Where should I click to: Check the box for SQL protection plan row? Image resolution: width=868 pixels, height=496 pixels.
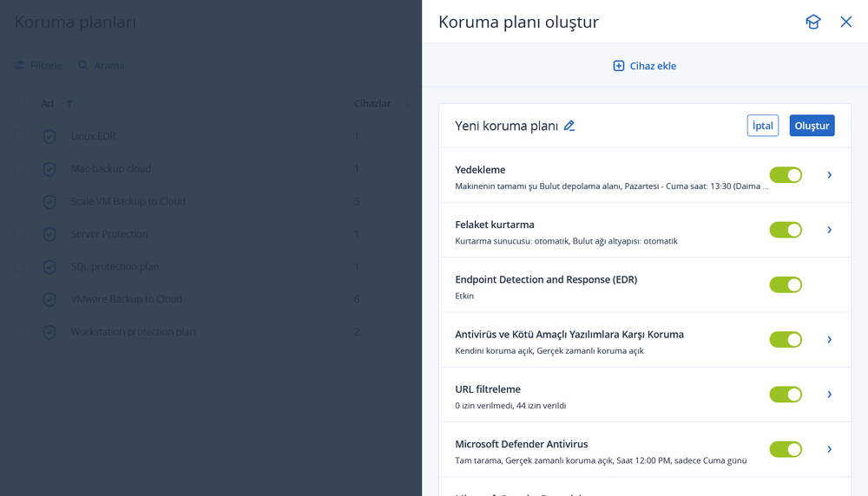[x=19, y=266]
